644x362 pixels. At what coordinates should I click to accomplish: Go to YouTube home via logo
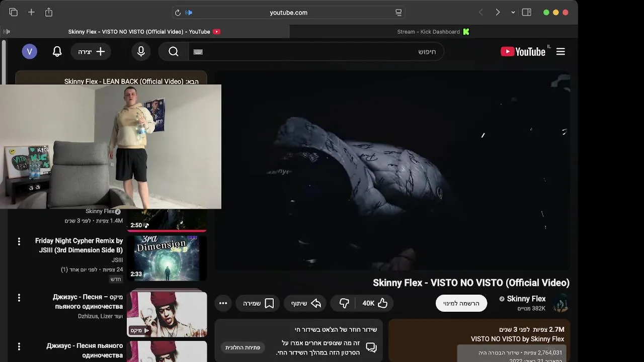(x=523, y=51)
